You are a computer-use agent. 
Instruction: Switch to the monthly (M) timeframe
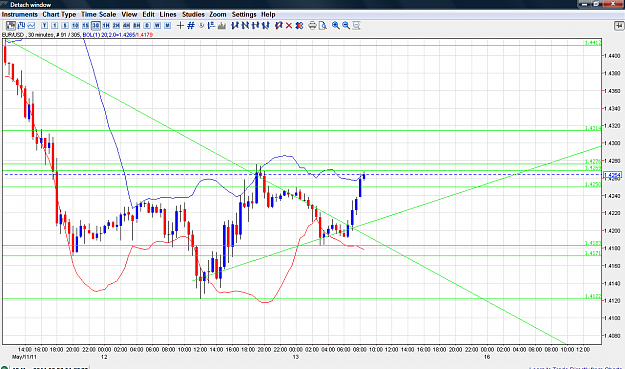(x=167, y=26)
